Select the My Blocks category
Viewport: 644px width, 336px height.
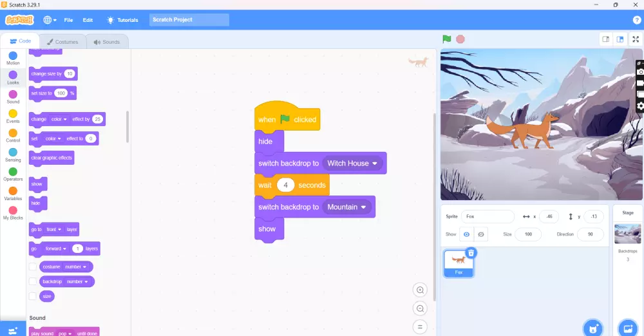point(13,213)
